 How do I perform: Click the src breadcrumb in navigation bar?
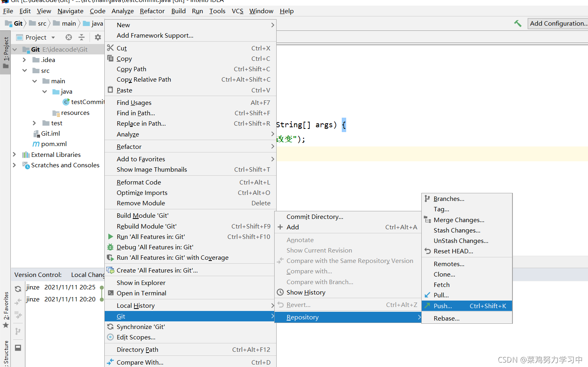(x=38, y=23)
